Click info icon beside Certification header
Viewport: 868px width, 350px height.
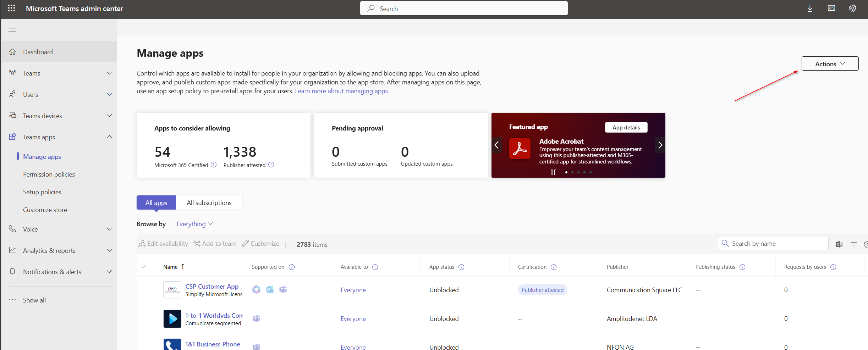click(554, 267)
